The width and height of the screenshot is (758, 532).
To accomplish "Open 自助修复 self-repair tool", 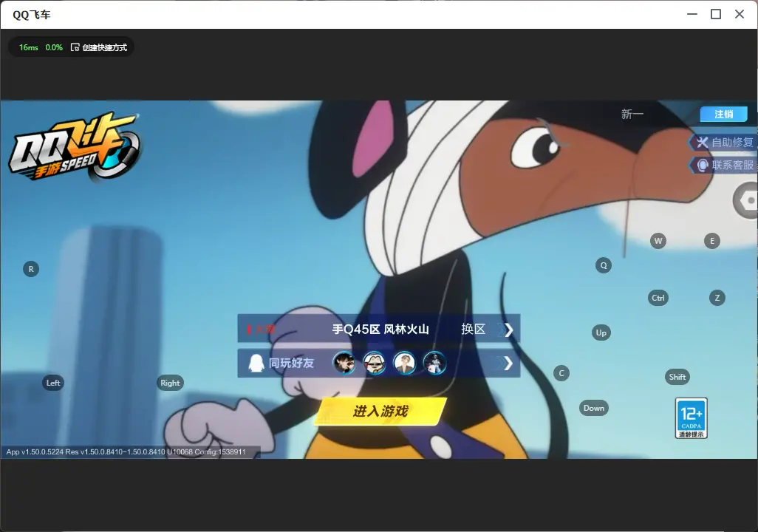I will (724, 142).
